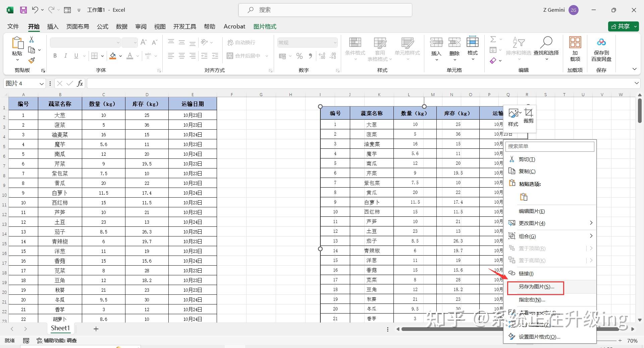This screenshot has height=348, width=644.
Task: Activate the Format Painter brush
Action: [32, 60]
